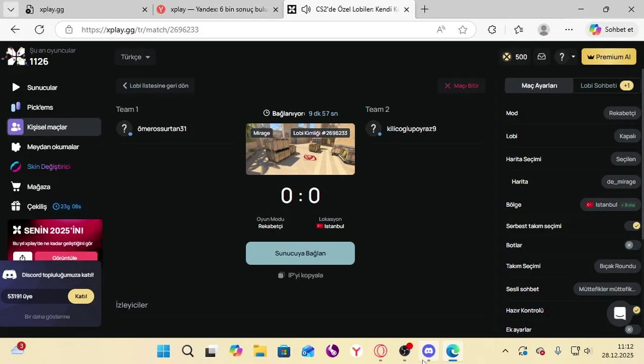This screenshot has width=644, height=364.
Task: Click the Discord logo in community card
Action: point(10,275)
